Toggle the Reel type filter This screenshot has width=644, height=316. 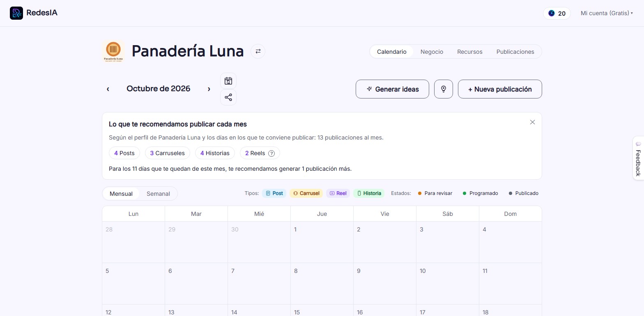pyautogui.click(x=338, y=193)
